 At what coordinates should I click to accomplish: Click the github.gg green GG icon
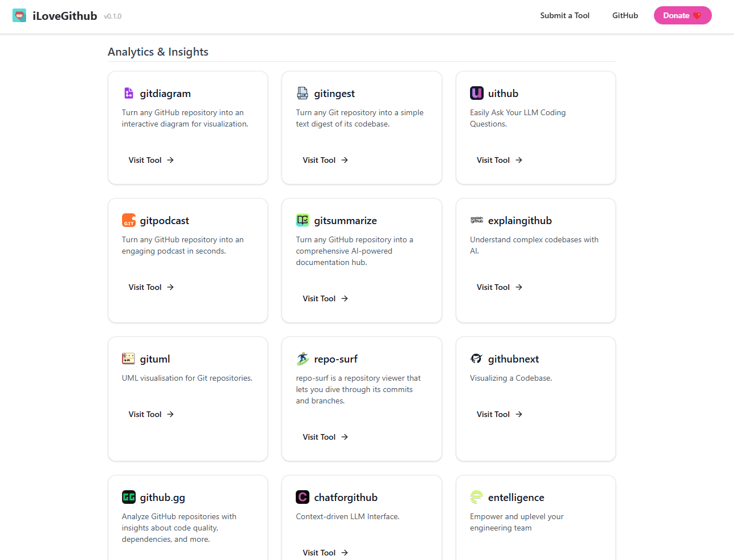[128, 496]
